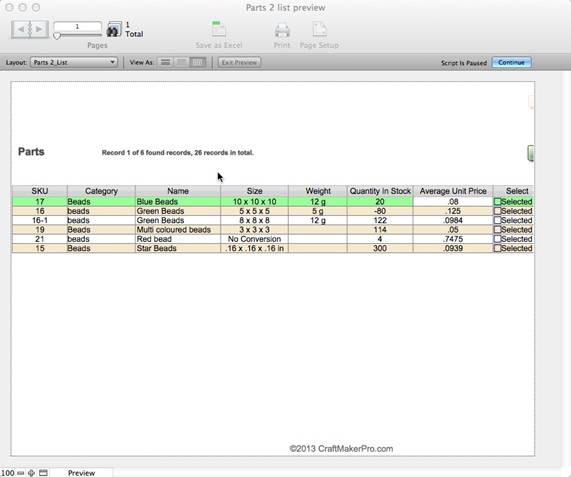571x477 pixels.
Task: Click the SKU column header
Action: click(x=40, y=191)
